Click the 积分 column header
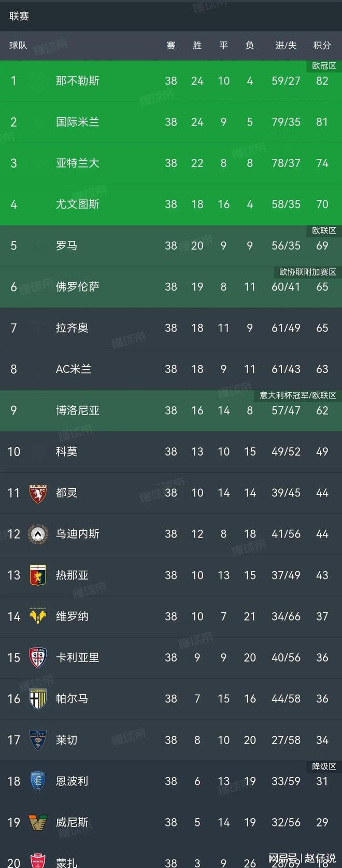Image resolution: width=342 pixels, height=868 pixels. (x=322, y=46)
